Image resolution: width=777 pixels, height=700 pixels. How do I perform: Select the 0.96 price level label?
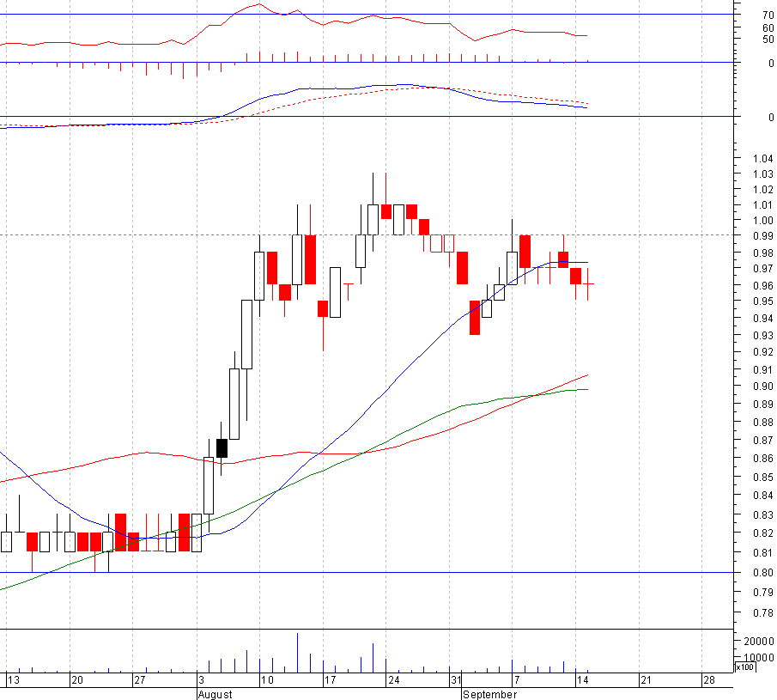(762, 285)
